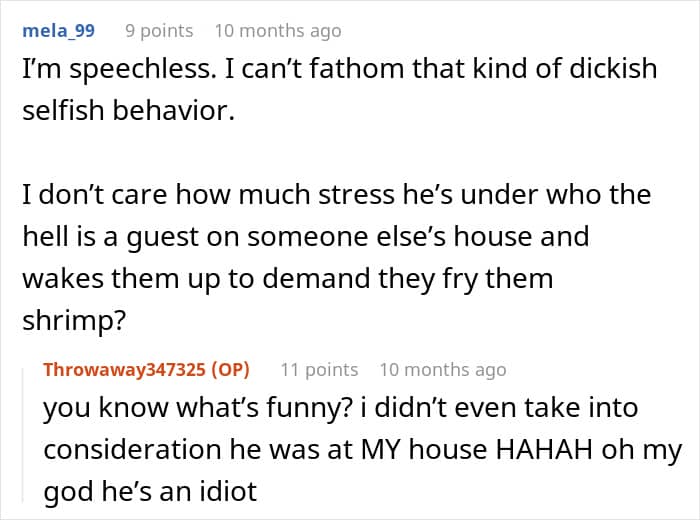This screenshot has height=520, width=700.
Task: Click the line beginning "wakes them up to demand"
Action: (x=288, y=279)
